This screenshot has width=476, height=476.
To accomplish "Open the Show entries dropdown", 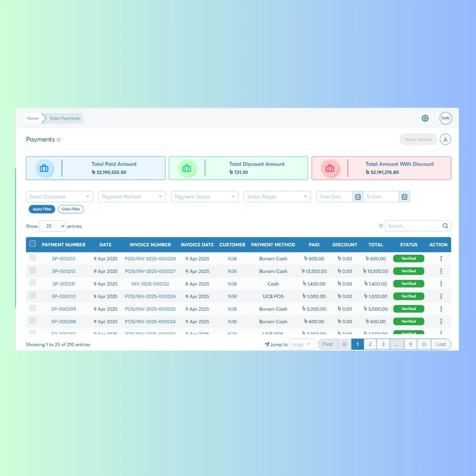I will [x=52, y=226].
